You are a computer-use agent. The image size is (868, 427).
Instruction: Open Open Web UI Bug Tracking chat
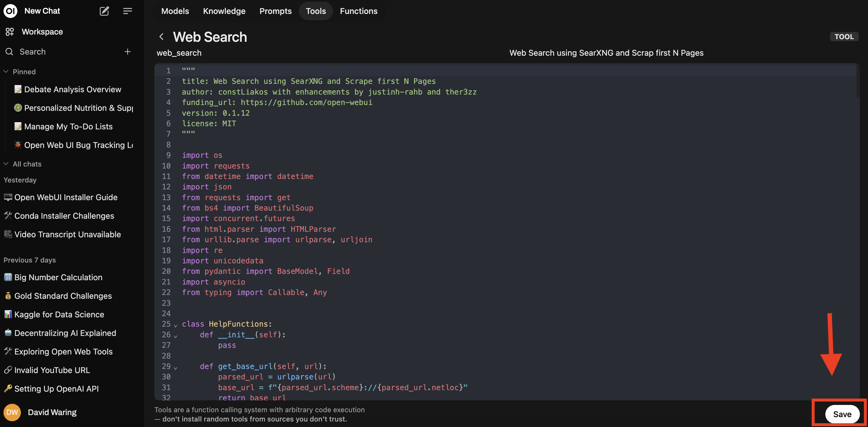[73, 145]
